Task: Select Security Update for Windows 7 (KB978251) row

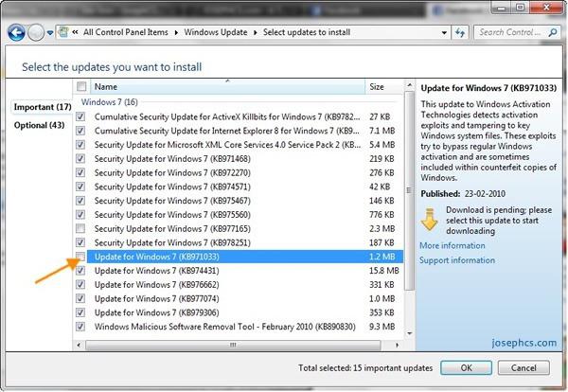Action: pos(240,242)
